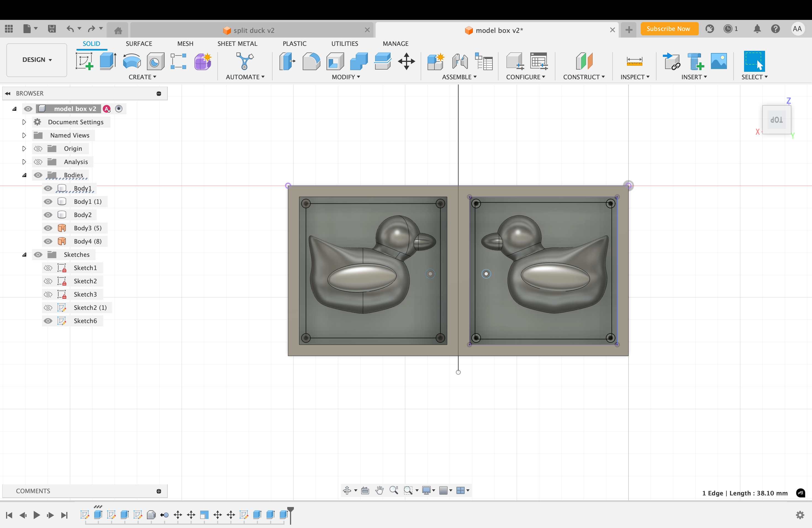
Task: Select the Insert Derive tool
Action: point(671,61)
